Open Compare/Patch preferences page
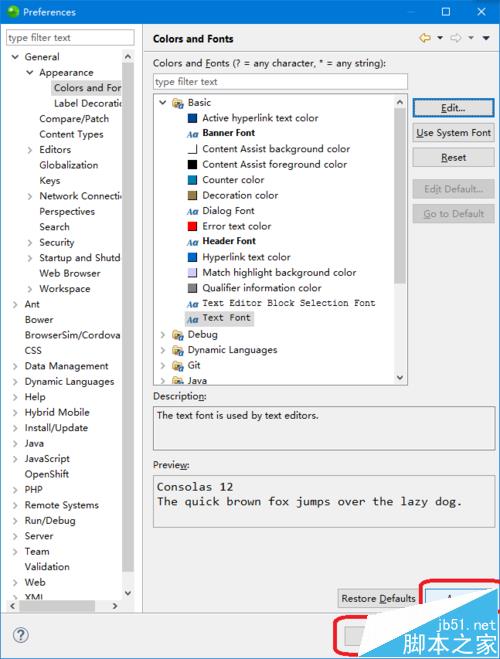500x659 pixels. pos(74,119)
